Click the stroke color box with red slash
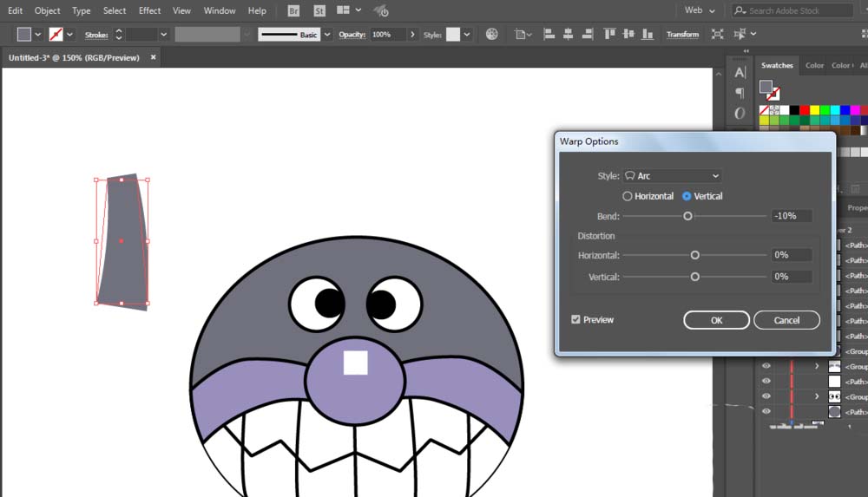The height and width of the screenshot is (497, 868). tap(56, 35)
